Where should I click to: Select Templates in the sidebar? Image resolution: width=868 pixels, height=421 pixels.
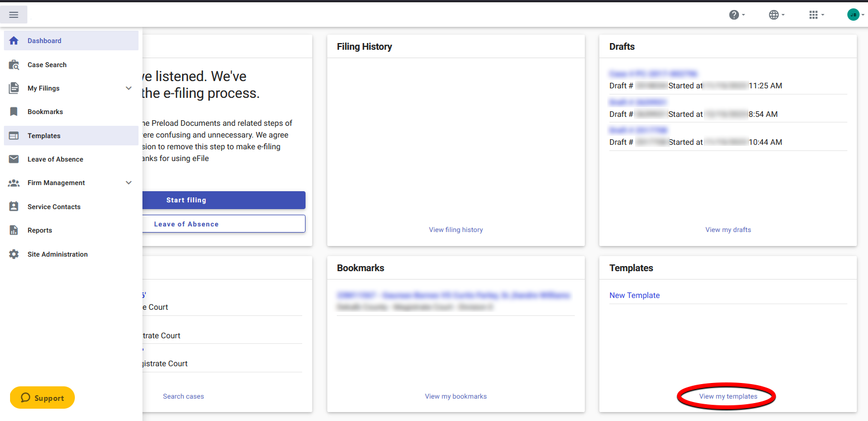tap(45, 135)
